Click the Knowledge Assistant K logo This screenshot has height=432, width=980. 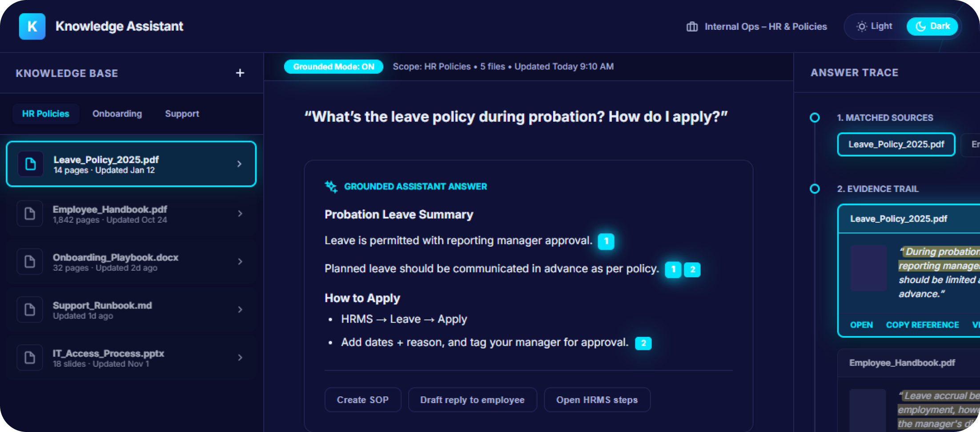[x=32, y=26]
